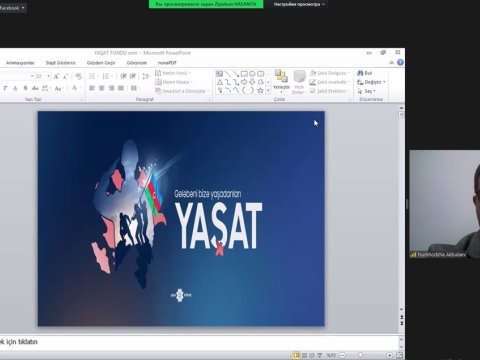Image resolution: width=480 pixels, height=360 pixels.
Task: Open the font size dropdown arrow
Action: (48, 76)
